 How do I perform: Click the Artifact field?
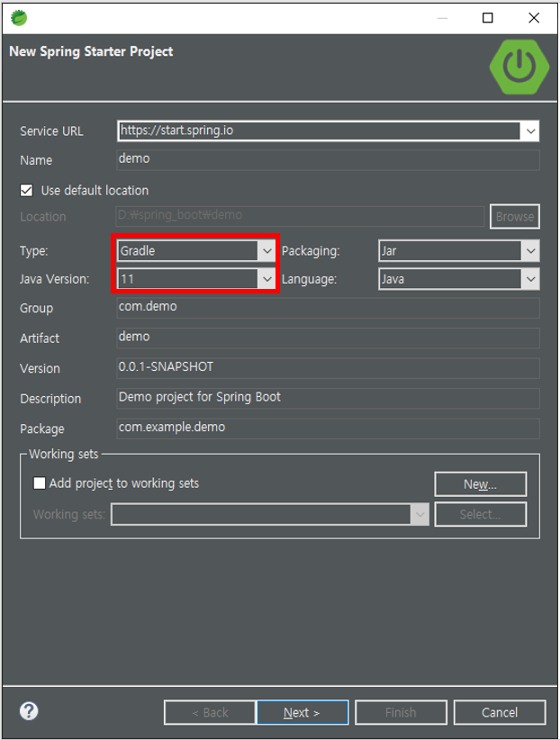pyautogui.click(x=328, y=338)
